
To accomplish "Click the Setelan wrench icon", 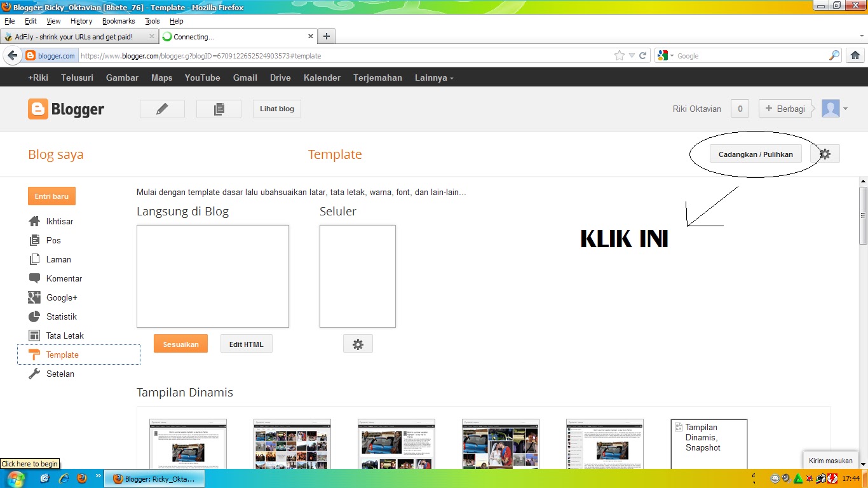I will (x=34, y=374).
